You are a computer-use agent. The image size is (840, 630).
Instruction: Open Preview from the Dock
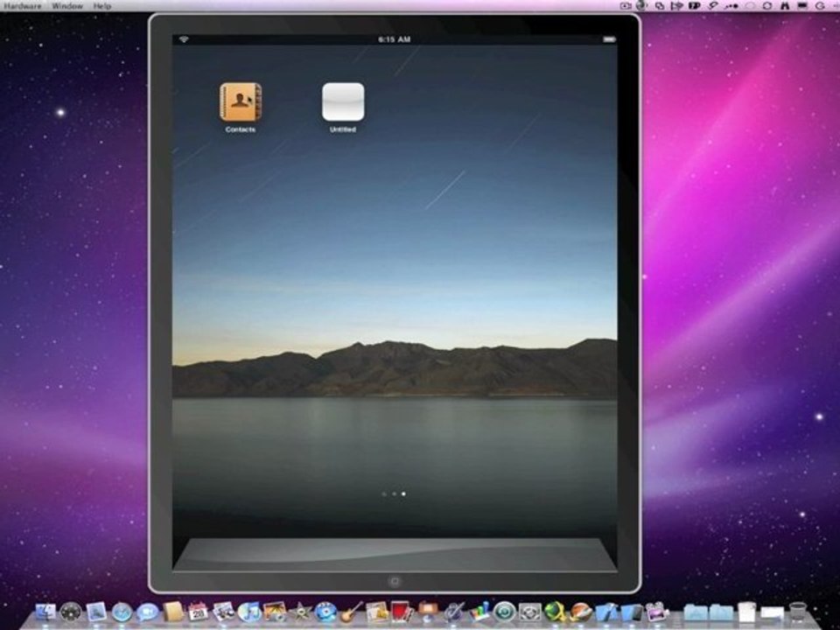coord(224,612)
